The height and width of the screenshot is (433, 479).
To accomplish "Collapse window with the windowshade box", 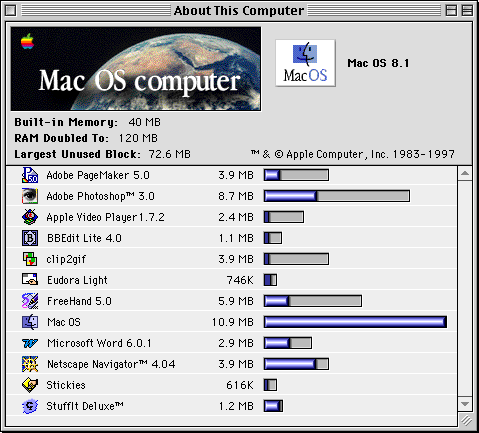I will pos(467,11).
